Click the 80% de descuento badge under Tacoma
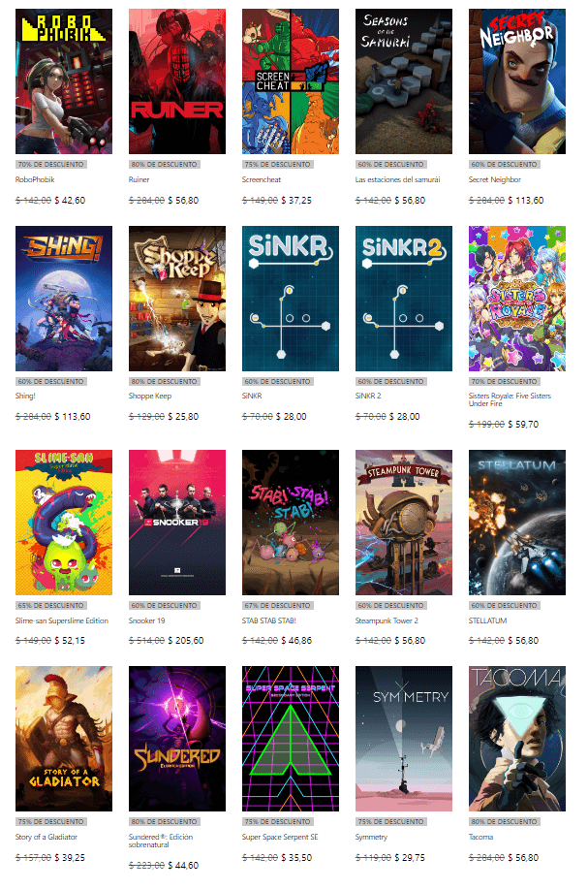 [504, 821]
